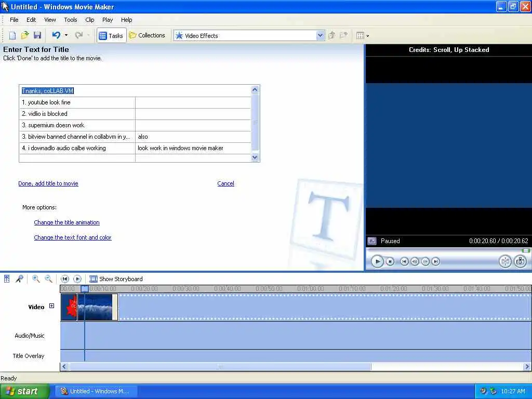Screen dimensions: 532x399
Task: Expand the Video track
Action: click(51, 306)
